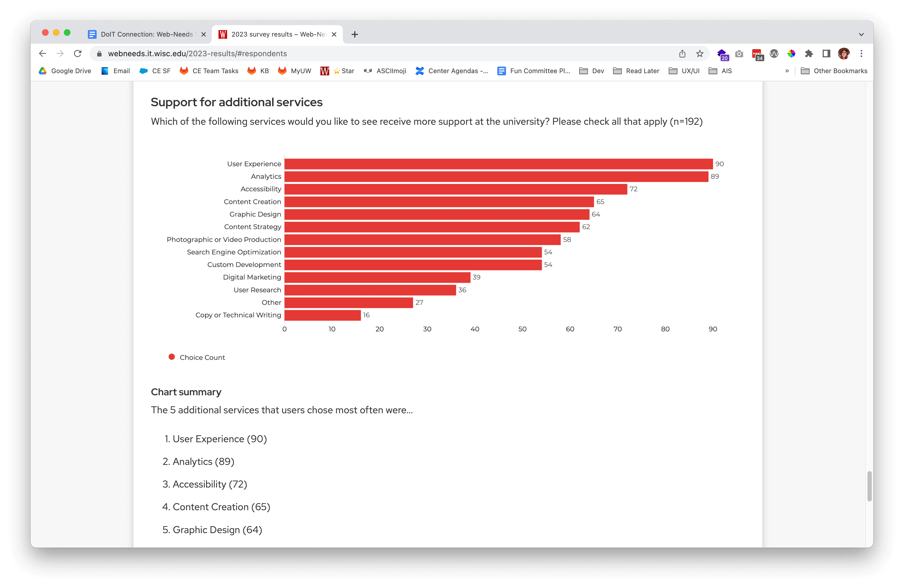Reload the current page

[78, 54]
